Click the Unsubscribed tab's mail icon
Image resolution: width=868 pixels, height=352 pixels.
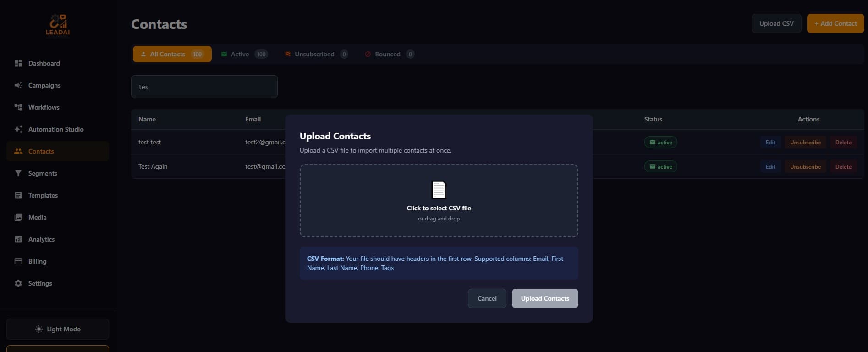click(x=288, y=54)
